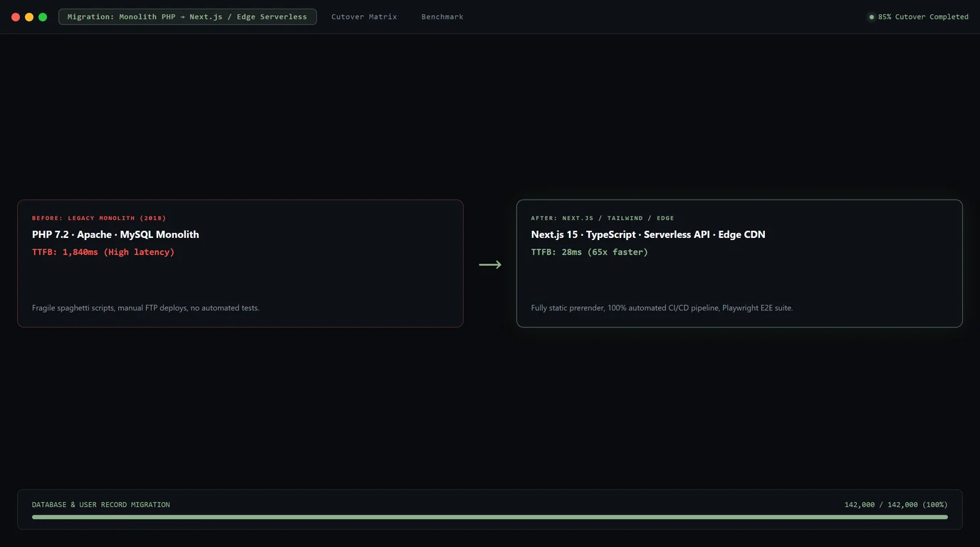The height and width of the screenshot is (547, 980).
Task: Click the 142,000 / 142,000 (100%) count
Action: point(896,505)
